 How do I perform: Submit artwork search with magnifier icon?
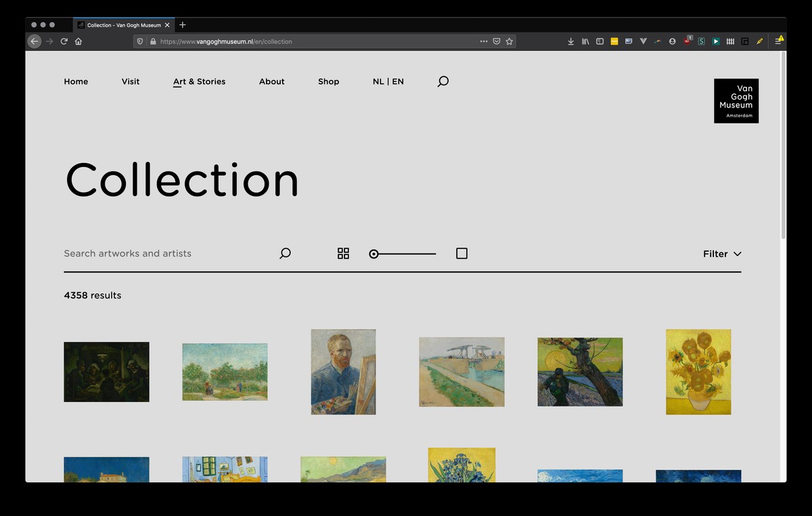click(285, 254)
